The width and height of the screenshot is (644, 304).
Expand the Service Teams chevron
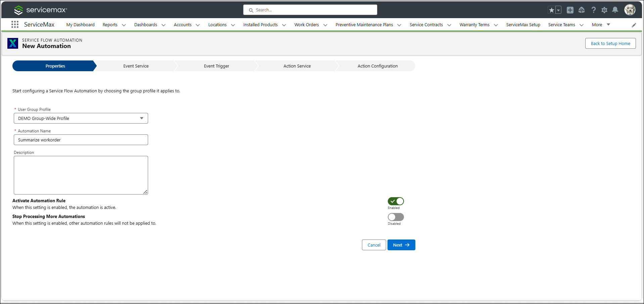(582, 25)
